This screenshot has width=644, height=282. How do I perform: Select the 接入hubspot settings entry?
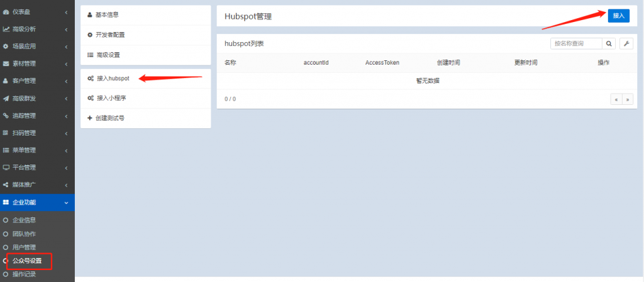(146, 79)
